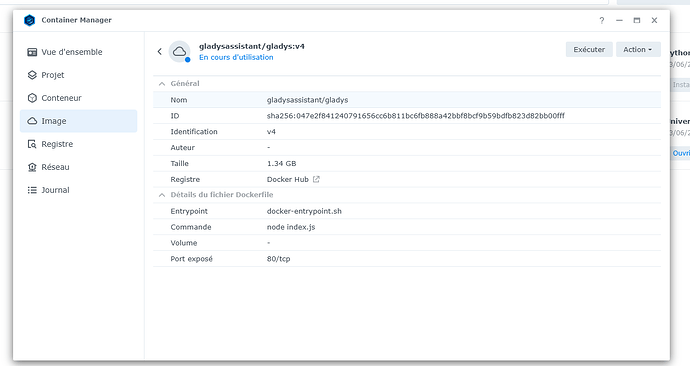Select the Image section

pos(78,121)
